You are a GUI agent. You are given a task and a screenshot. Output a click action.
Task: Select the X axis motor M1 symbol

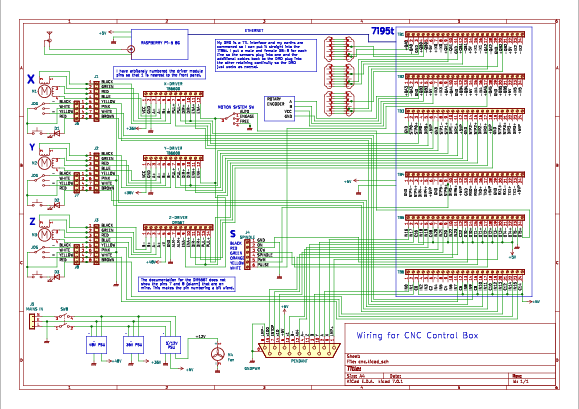pos(44,90)
